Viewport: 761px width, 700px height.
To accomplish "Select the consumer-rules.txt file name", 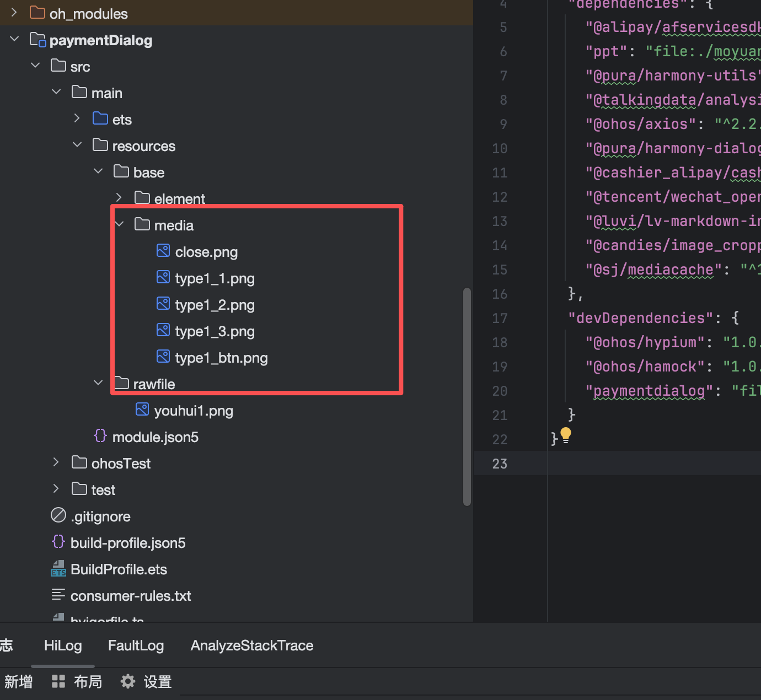I will coord(131,596).
